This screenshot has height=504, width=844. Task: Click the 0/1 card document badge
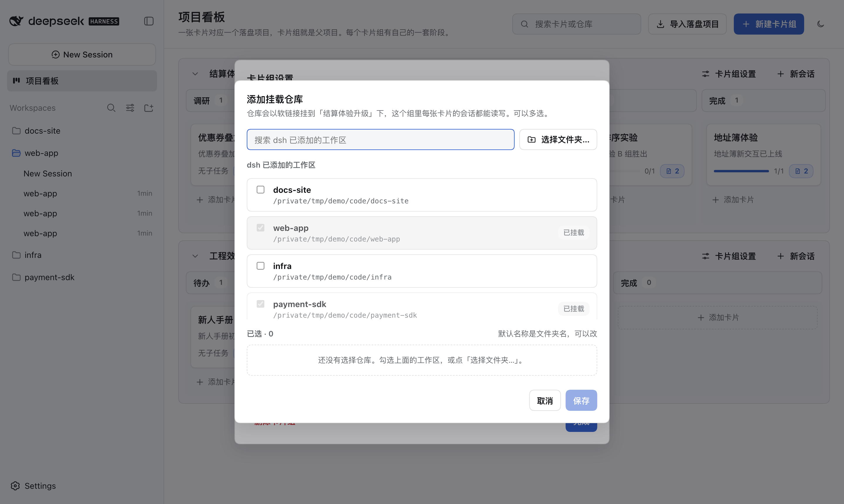(x=672, y=171)
